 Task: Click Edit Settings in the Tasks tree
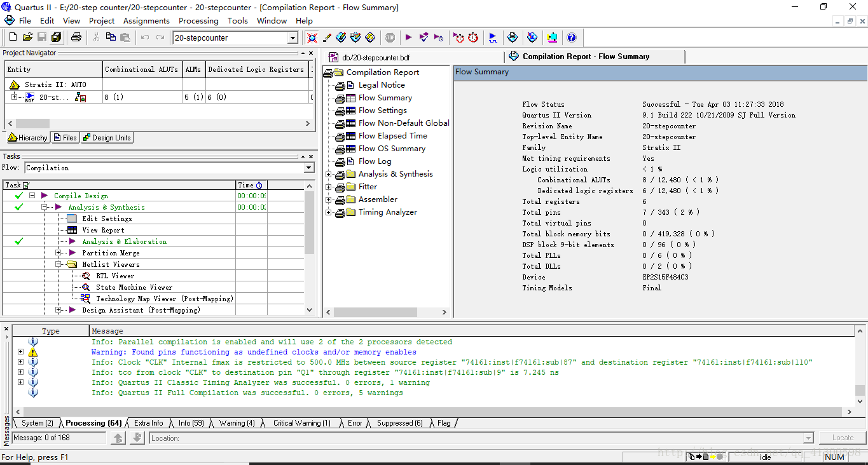[x=107, y=219]
